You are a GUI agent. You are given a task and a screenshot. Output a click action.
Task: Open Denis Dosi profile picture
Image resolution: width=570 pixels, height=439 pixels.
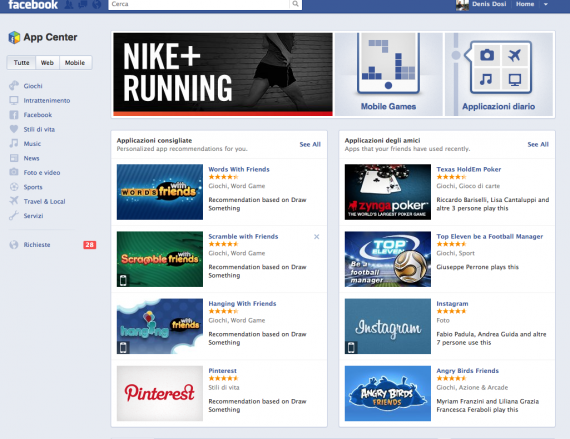[462, 5]
